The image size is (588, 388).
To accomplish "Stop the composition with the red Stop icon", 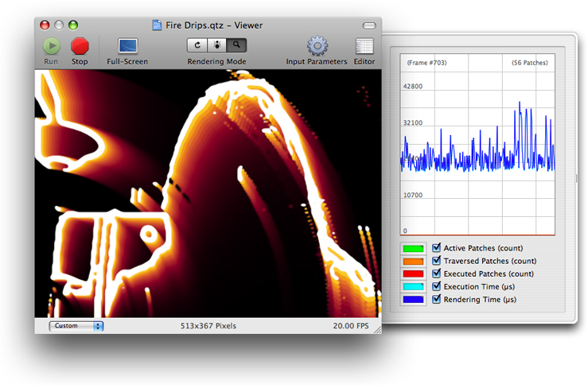I will [x=80, y=47].
